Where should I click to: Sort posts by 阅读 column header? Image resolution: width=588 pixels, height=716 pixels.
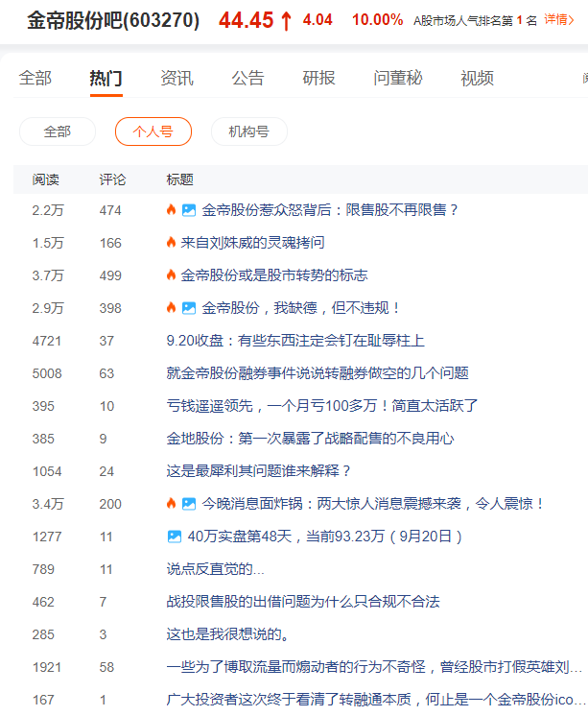[x=46, y=179]
